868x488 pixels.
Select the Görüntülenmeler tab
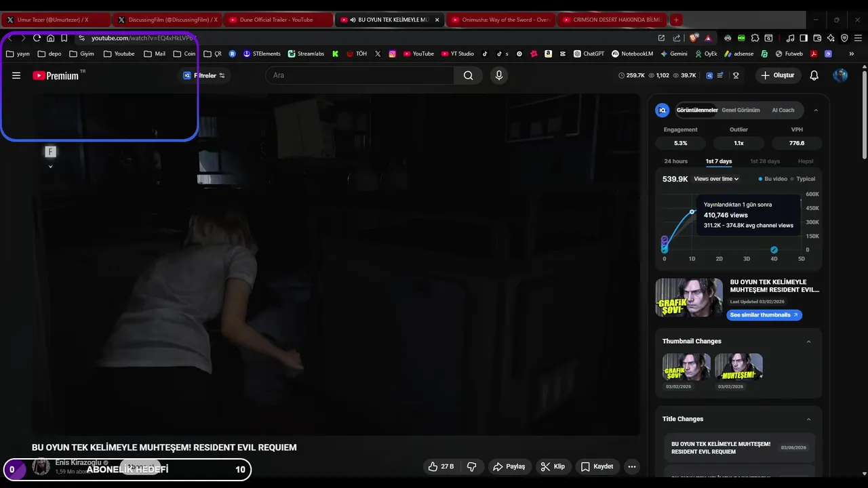(697, 110)
